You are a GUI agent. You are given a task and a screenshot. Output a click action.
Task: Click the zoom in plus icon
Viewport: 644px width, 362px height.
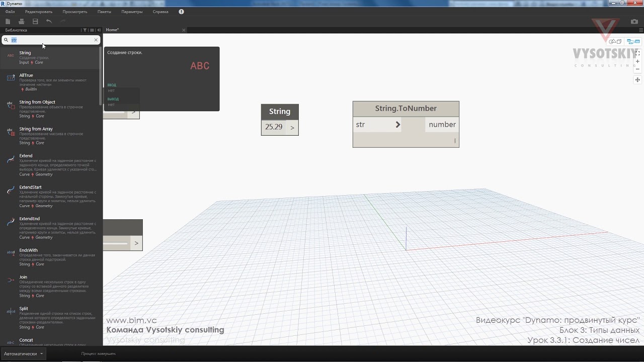click(x=637, y=61)
